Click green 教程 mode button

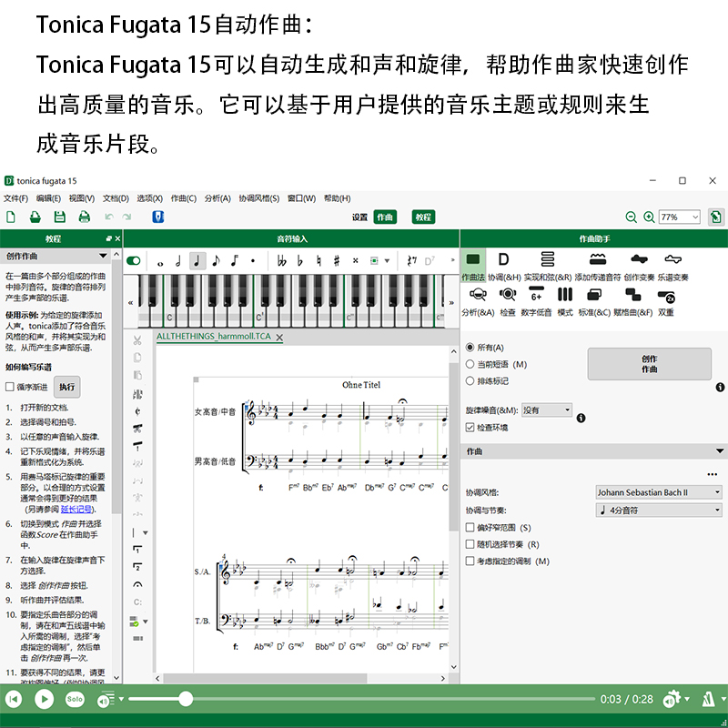[423, 217]
